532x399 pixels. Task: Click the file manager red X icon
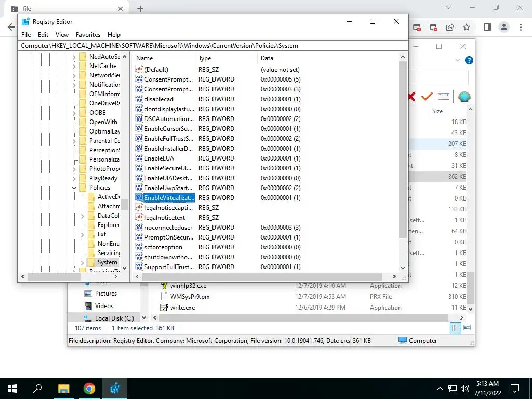(x=411, y=97)
